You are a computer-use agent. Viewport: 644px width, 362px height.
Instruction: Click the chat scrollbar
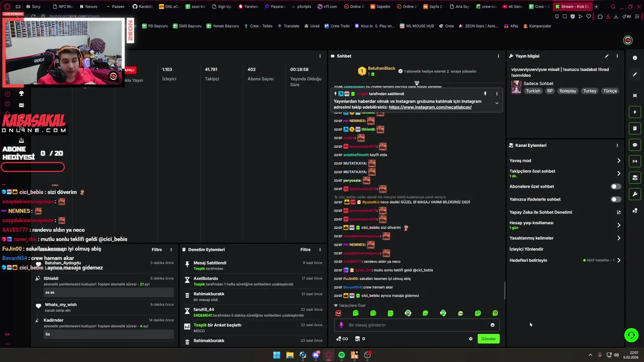pos(505,290)
